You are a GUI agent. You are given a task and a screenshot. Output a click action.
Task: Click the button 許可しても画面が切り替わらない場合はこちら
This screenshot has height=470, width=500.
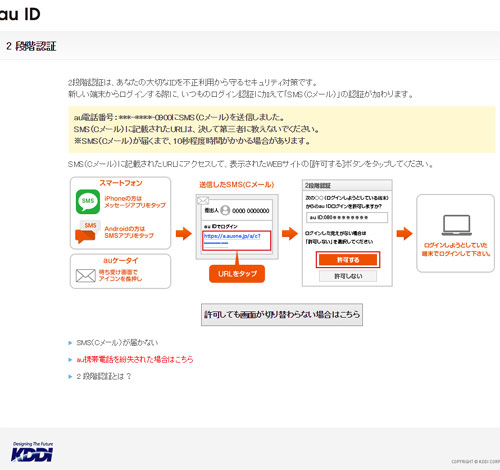point(282,314)
